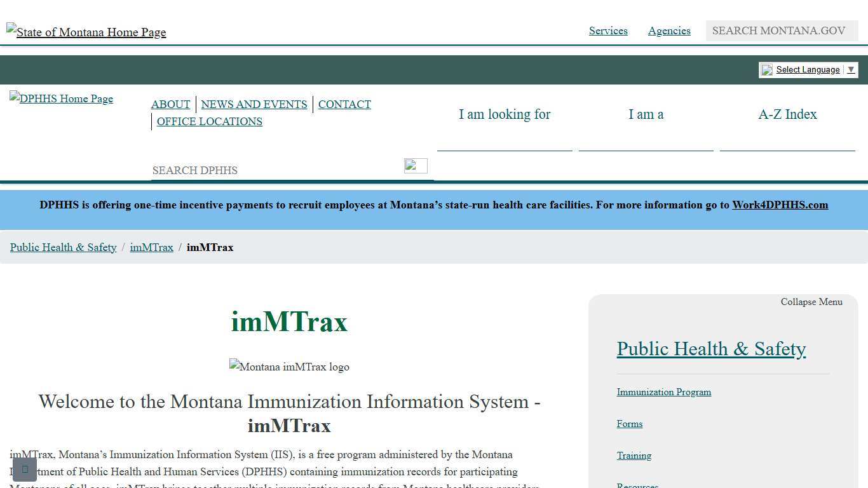Click the Montana imMTrax logo image

coord(289,367)
